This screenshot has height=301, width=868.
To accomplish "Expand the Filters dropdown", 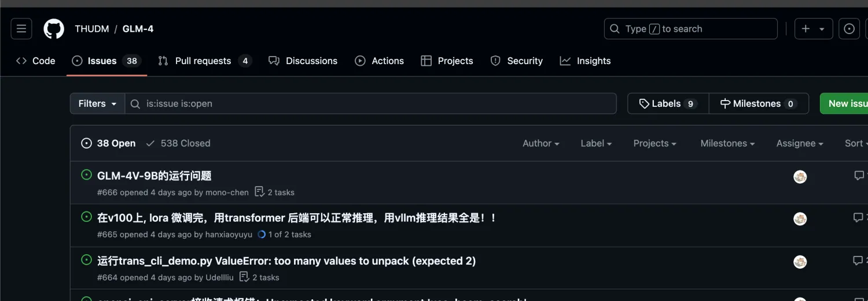I will click(98, 103).
